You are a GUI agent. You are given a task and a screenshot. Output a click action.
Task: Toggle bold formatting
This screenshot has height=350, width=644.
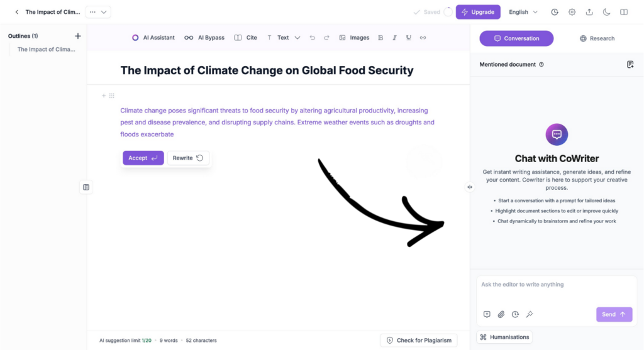point(380,38)
